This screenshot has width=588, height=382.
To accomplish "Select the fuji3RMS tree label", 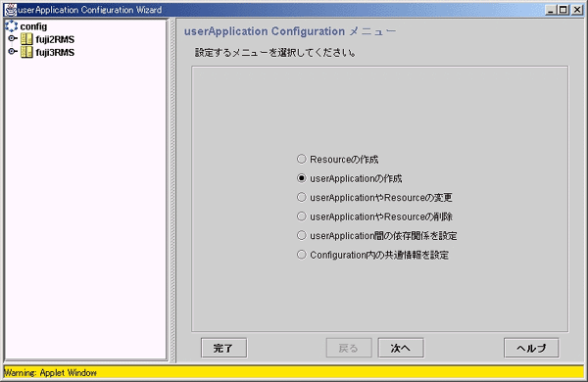I will pyautogui.click(x=55, y=52).
